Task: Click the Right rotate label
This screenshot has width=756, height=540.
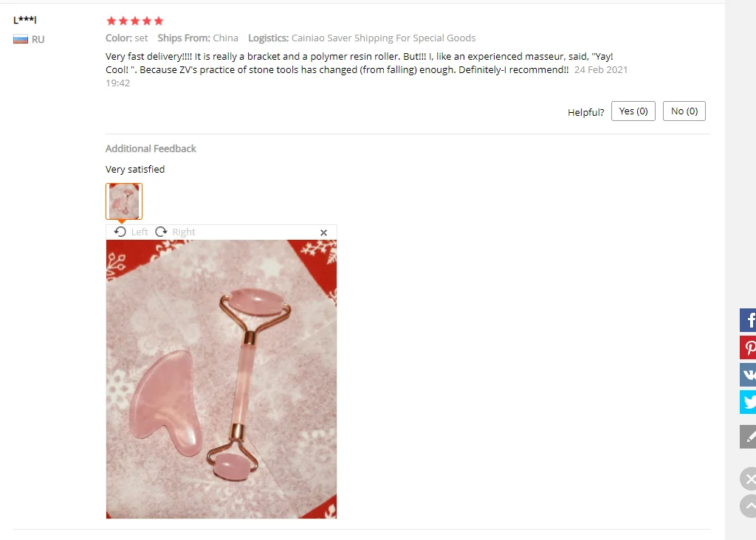Action: (x=184, y=232)
